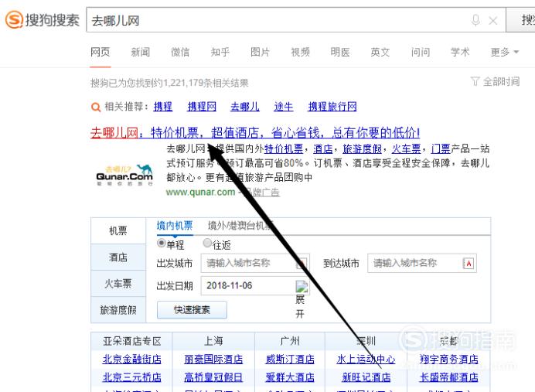Open the 威斯汀酒店 link
The image size is (535, 392).
coord(290,359)
